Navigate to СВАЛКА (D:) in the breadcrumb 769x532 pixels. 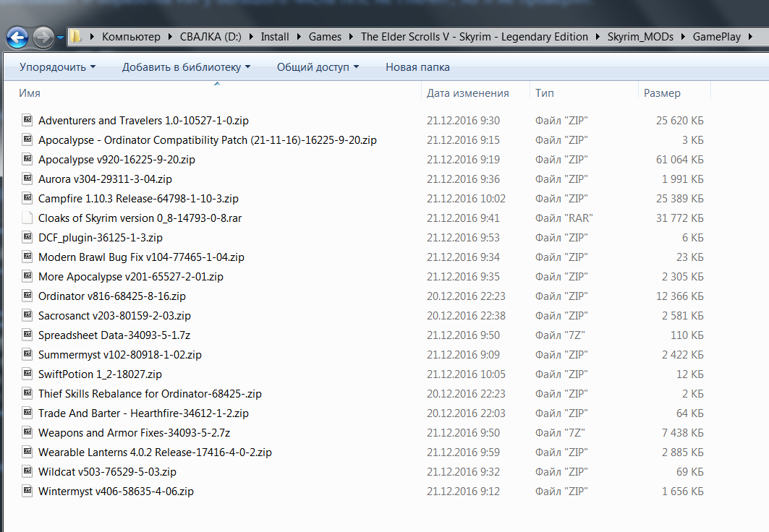click(x=211, y=37)
